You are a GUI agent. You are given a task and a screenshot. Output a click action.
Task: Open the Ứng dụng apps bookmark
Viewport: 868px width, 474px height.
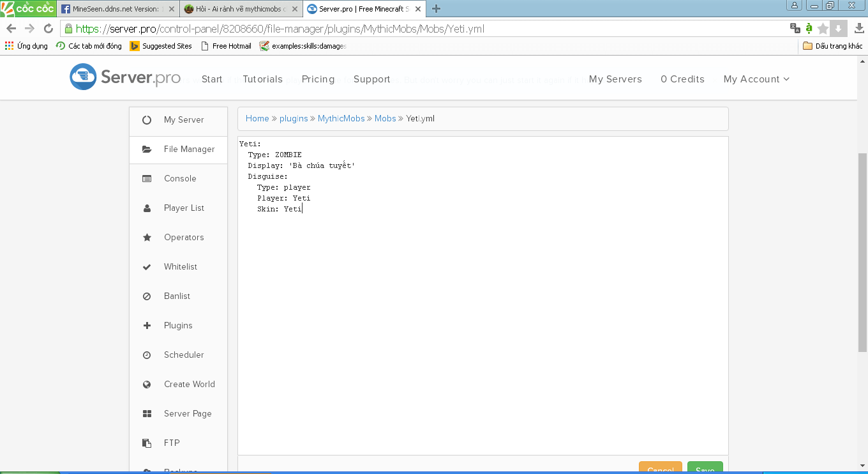coord(26,46)
